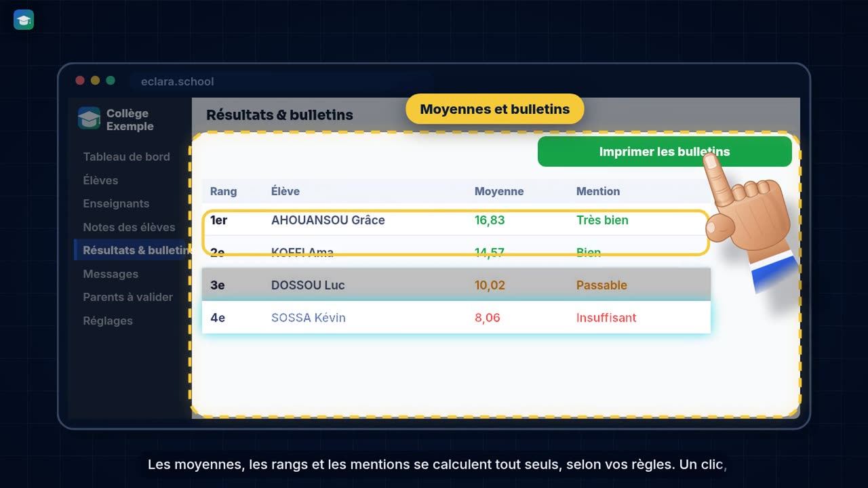The width and height of the screenshot is (868, 488).
Task: Click the 4e rank cell
Action: tap(217, 318)
